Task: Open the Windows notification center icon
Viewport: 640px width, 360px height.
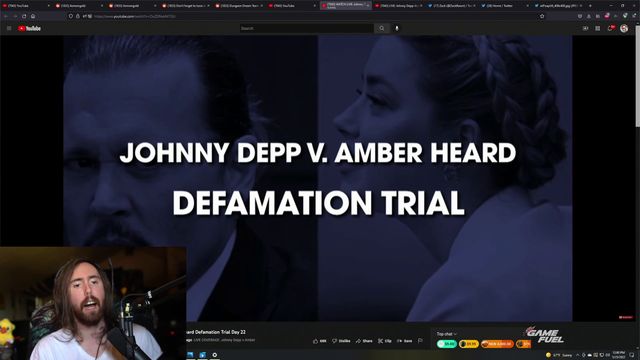Action: click(x=632, y=355)
